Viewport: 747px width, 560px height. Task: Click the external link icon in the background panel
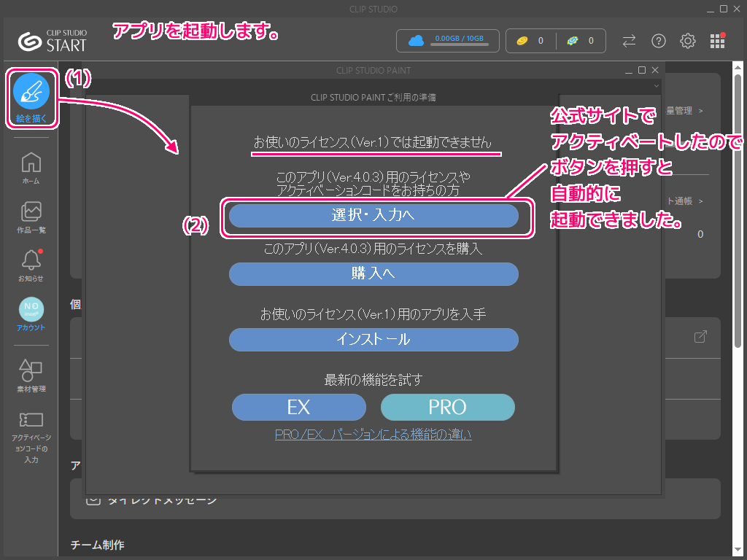pos(700,337)
